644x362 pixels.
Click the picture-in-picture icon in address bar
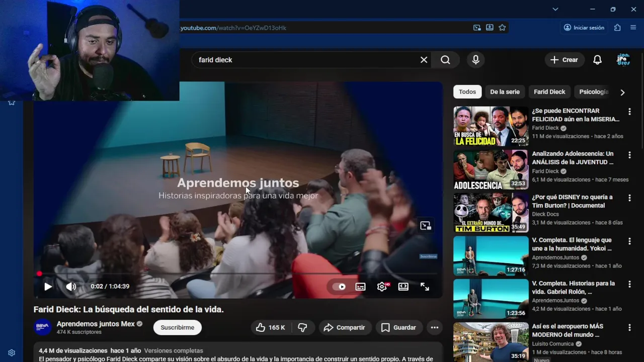click(477, 28)
